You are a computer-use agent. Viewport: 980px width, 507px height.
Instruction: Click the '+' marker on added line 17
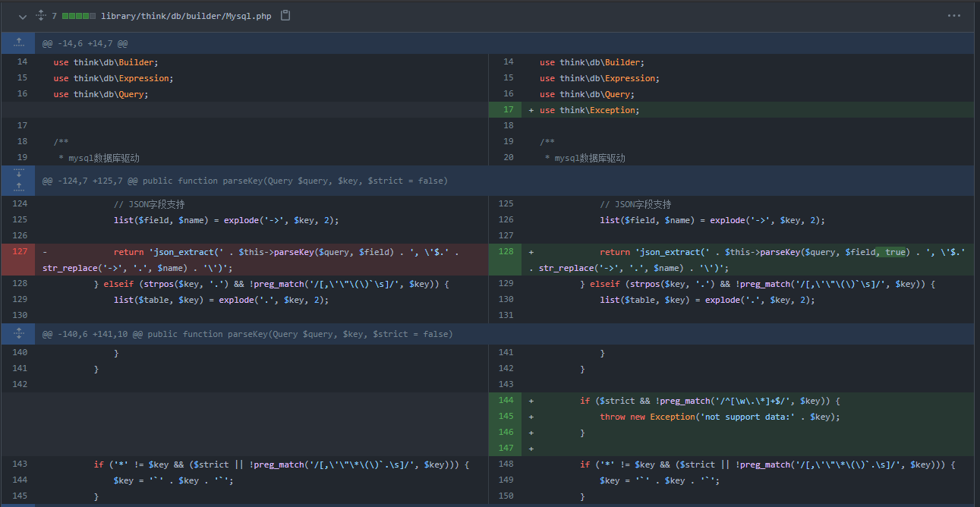click(531, 110)
